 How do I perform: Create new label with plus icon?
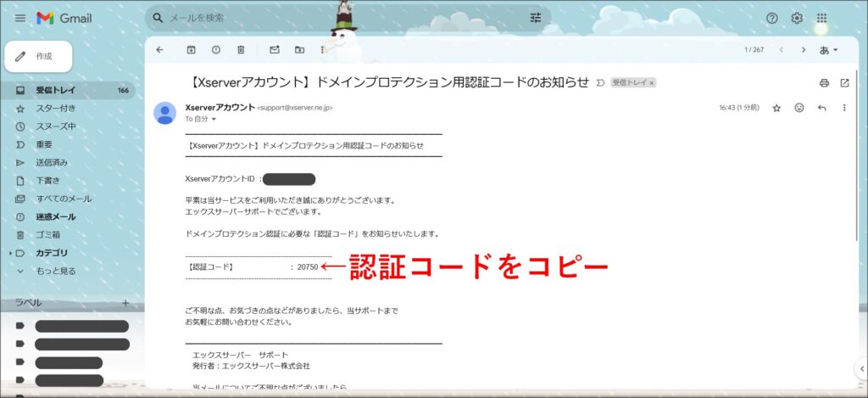[125, 303]
